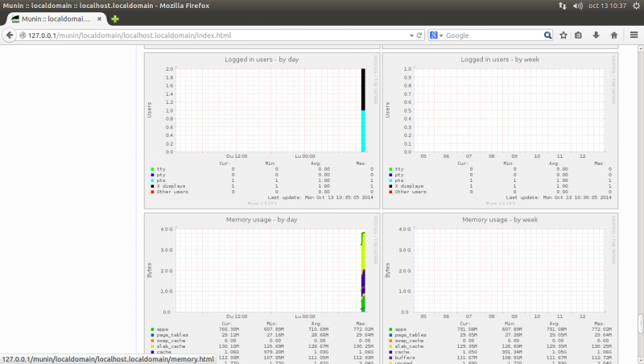Go to the Firefox home page
This screenshot has height=364, width=644.
pos(614,35)
